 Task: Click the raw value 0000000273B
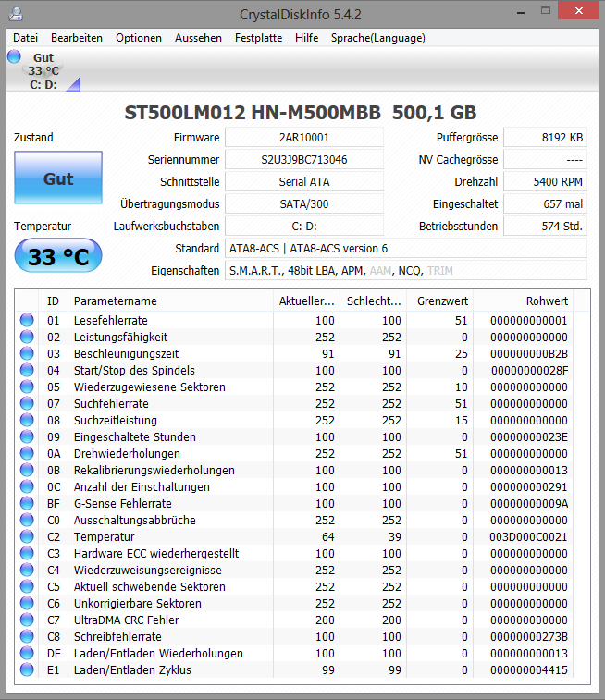(528, 636)
